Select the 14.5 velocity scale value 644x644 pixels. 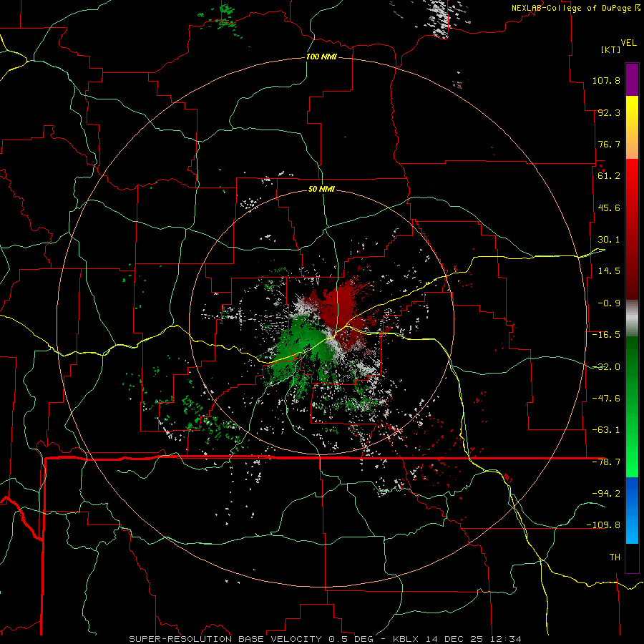point(609,271)
